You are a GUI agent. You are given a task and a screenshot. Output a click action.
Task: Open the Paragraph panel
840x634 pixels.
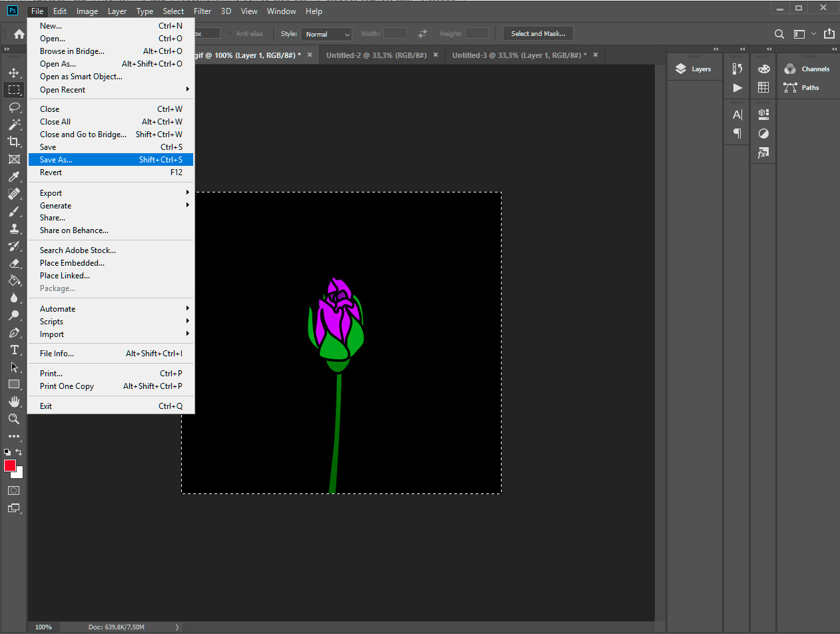[737, 133]
